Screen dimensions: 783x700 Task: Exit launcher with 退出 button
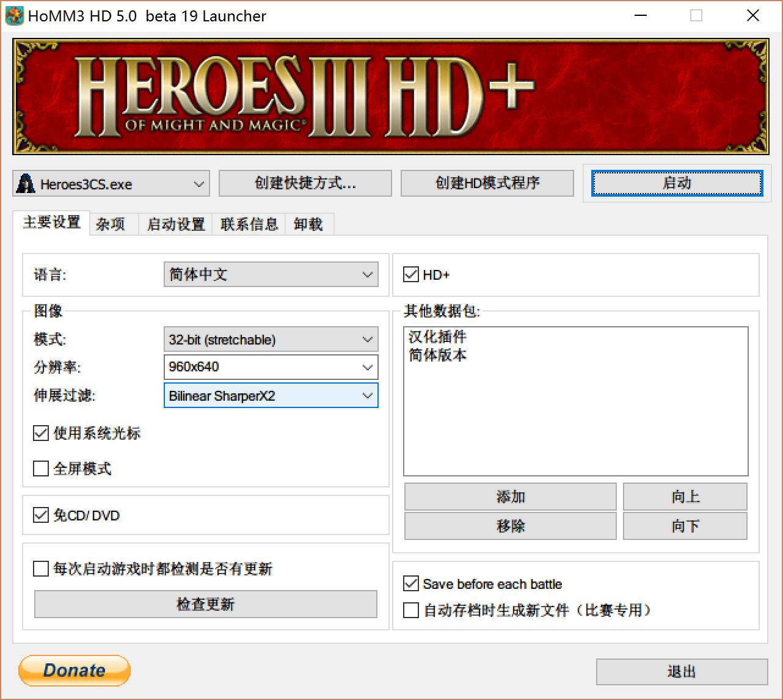(682, 672)
